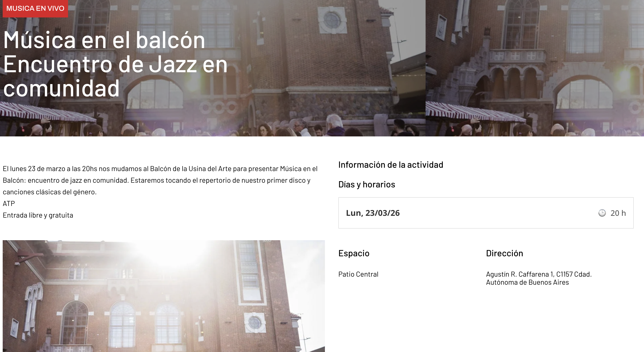This screenshot has width=644, height=352.
Task: Click the ATP audience rating text
Action: click(x=9, y=203)
